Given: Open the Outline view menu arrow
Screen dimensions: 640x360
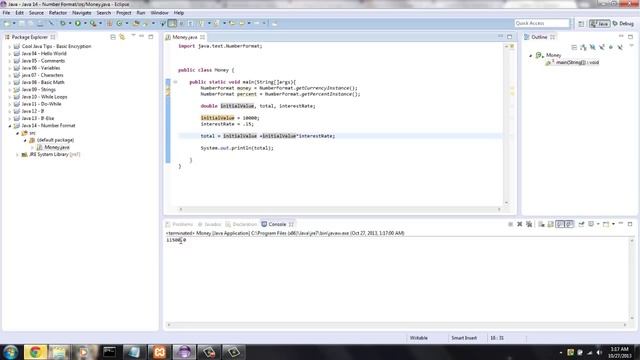Looking at the screenshot, I should 631,46.
